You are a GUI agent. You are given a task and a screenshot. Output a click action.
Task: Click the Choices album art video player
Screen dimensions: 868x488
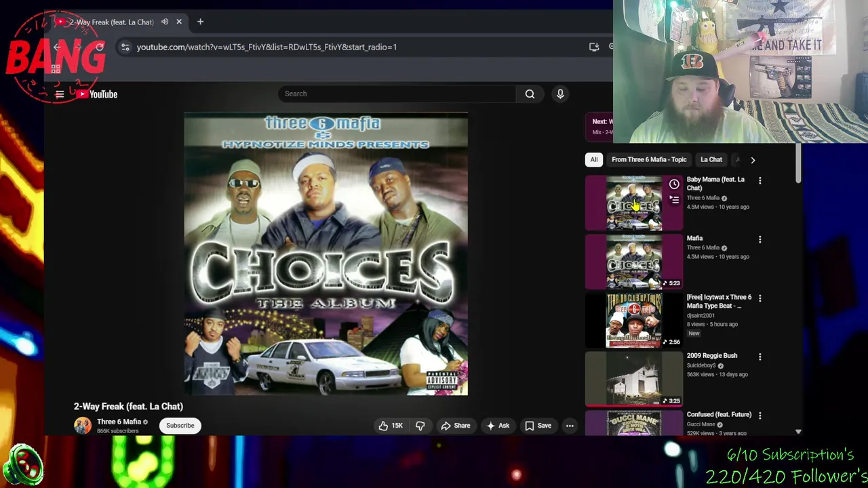click(325, 254)
